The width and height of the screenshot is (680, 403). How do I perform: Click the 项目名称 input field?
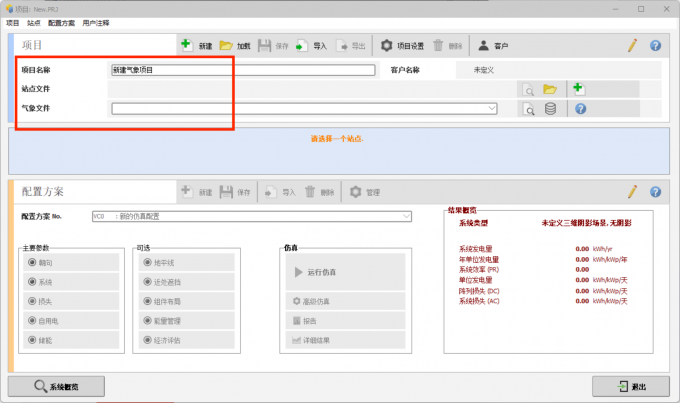243,70
